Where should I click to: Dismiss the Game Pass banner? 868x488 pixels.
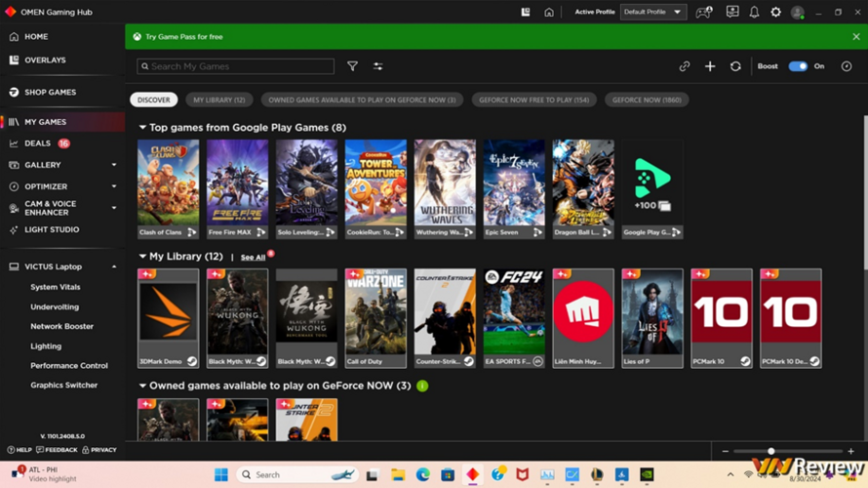click(856, 36)
